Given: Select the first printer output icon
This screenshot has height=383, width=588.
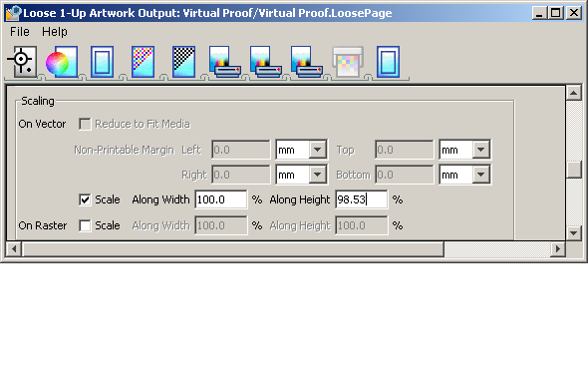Looking at the screenshot, I should click(x=224, y=62).
